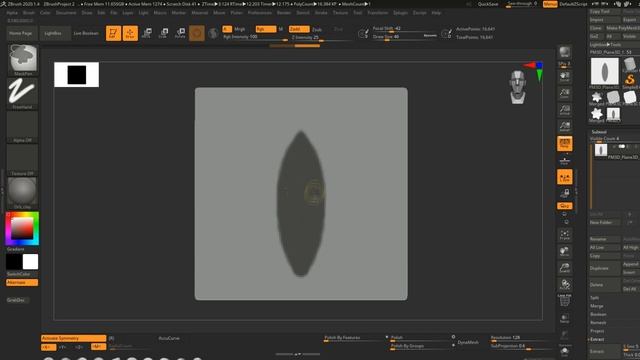This screenshot has width=640, height=360.
Task: Toggle the orange Zadd button
Action: click(299, 29)
